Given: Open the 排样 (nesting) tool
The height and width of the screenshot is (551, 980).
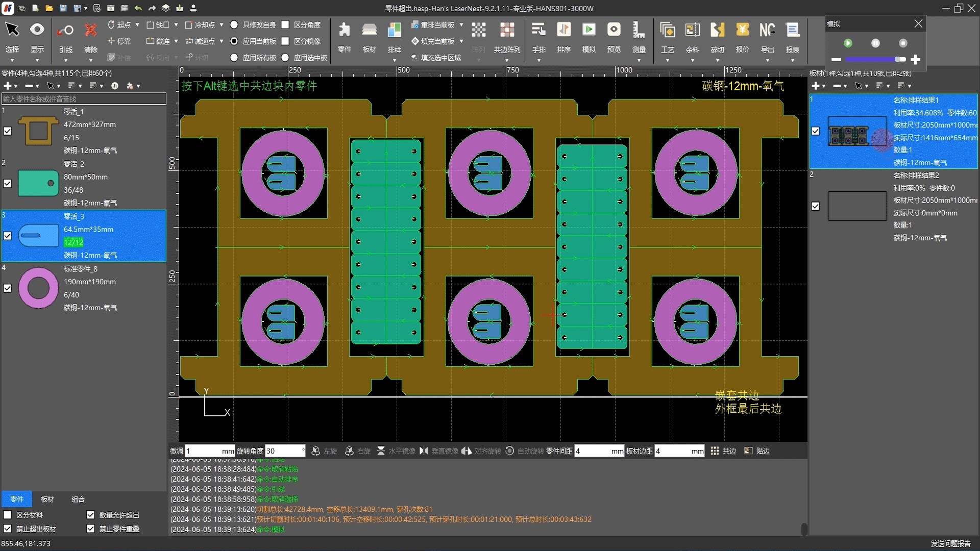Looking at the screenshot, I should [x=394, y=31].
